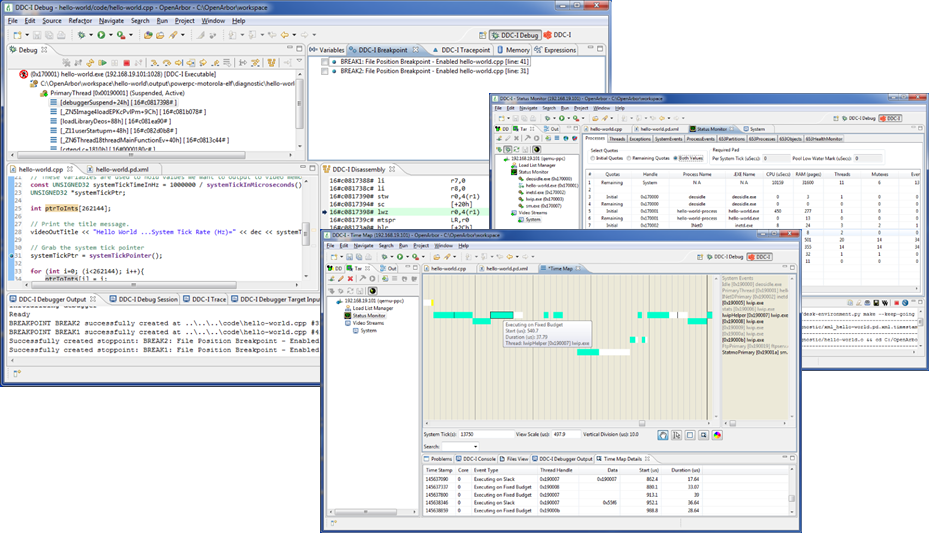Open the Refactor menu in Debug window
Viewport: 929px width, 533px height.
(x=80, y=21)
